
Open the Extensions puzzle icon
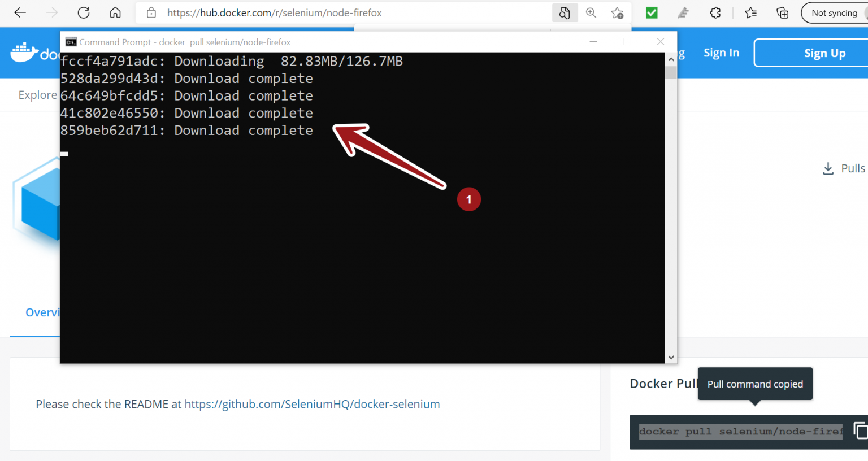click(715, 12)
